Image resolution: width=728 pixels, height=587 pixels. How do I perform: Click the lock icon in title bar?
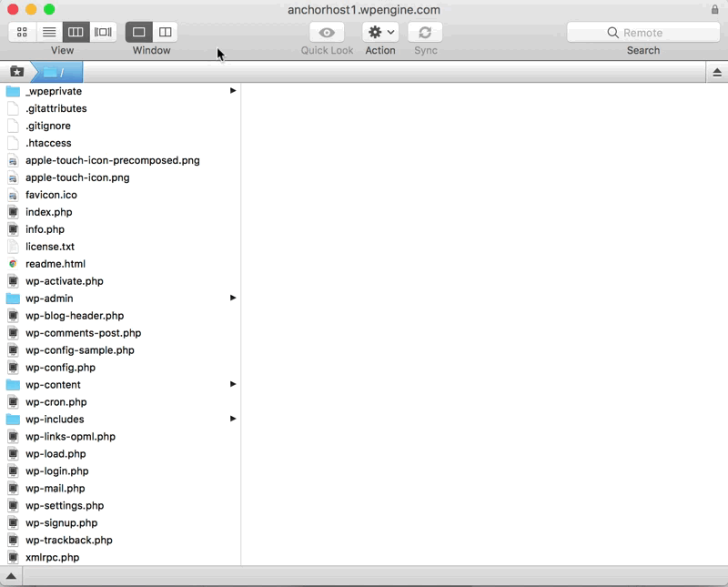pyautogui.click(x=714, y=9)
